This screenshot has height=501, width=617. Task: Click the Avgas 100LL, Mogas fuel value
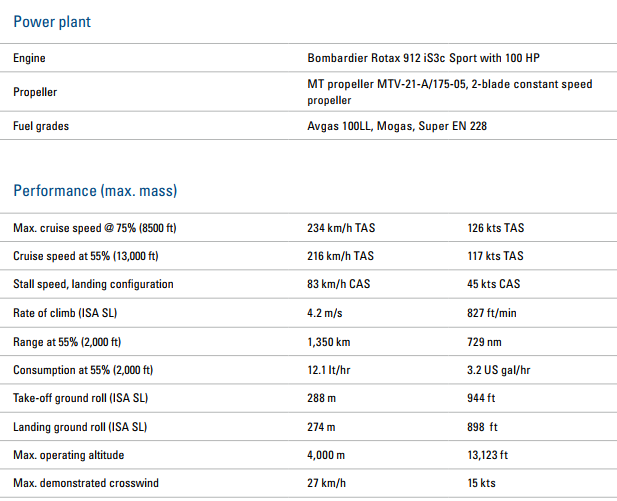(x=397, y=126)
